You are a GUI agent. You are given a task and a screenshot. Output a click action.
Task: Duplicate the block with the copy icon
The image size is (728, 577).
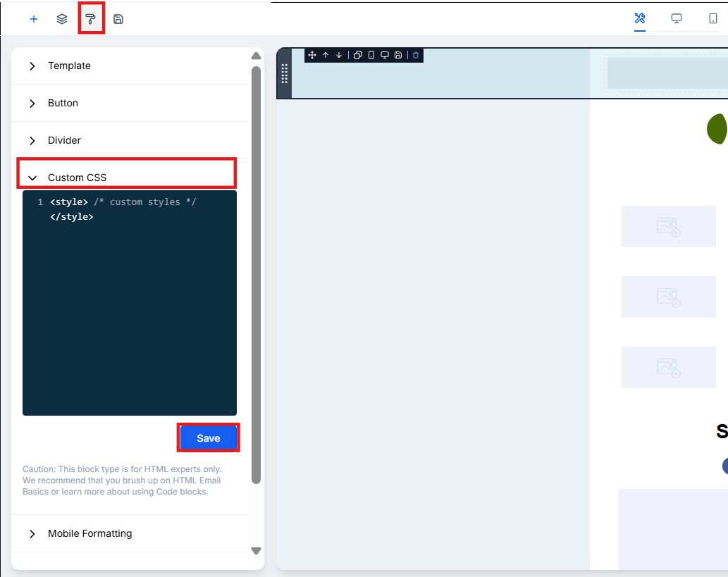click(x=358, y=55)
